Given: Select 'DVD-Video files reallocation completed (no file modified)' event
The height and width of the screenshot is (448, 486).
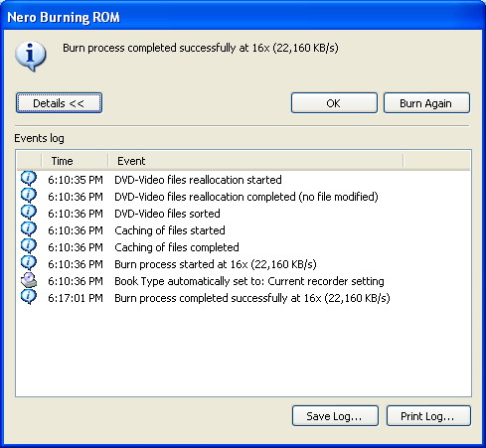Looking at the screenshot, I should pos(246,197).
